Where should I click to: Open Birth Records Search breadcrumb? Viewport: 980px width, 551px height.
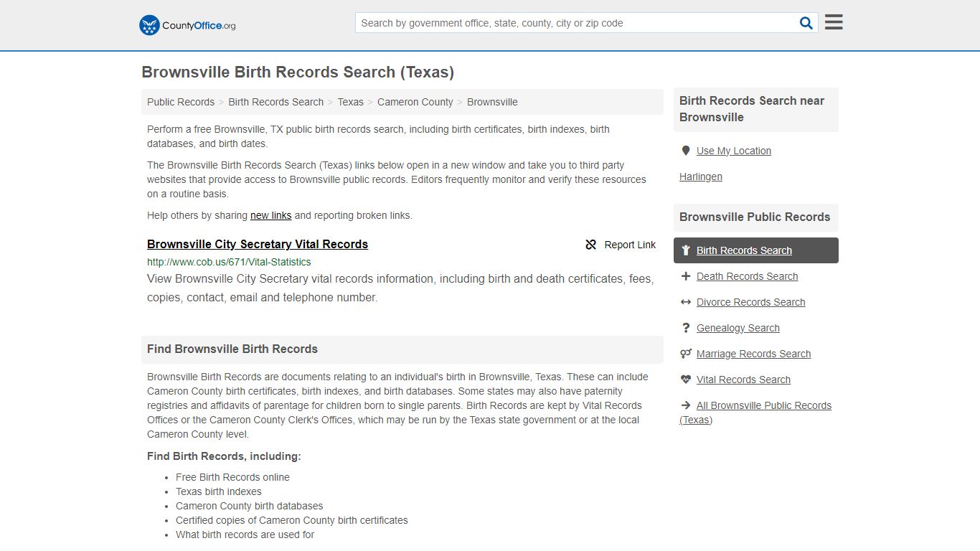point(276,102)
